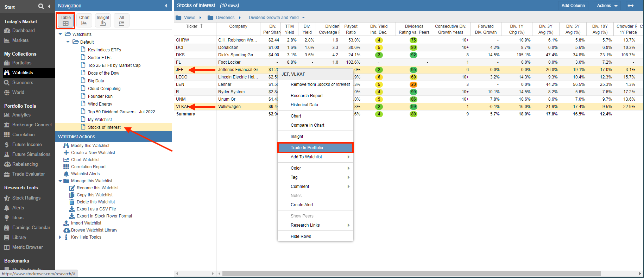The height and width of the screenshot is (278, 644).
Task: Expand the Dividends breadcrumb arrow
Action: pos(240,18)
